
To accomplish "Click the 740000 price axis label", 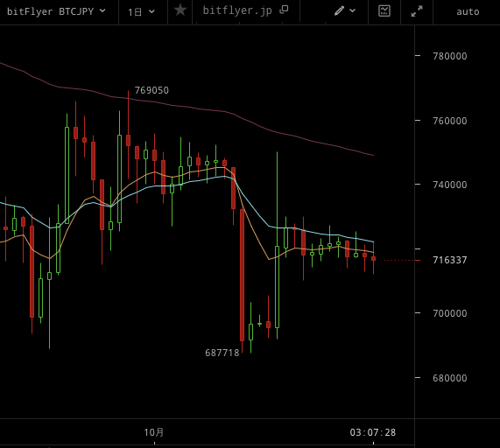I will [449, 185].
